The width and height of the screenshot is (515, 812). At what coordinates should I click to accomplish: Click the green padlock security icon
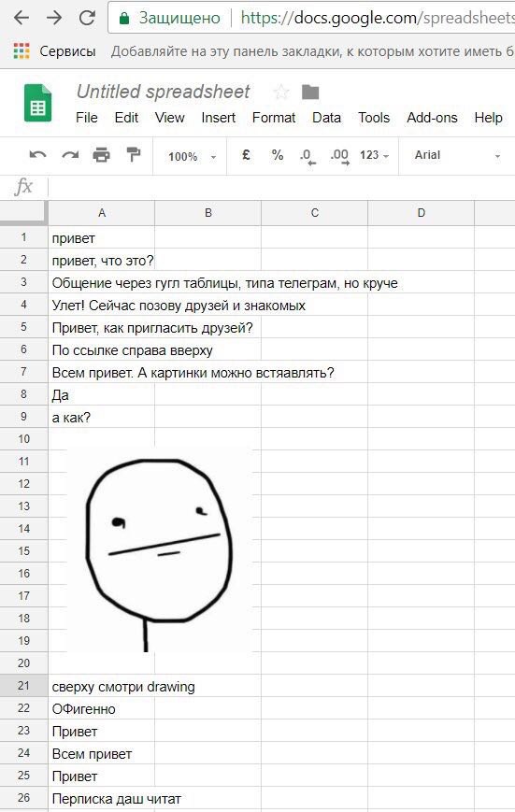coord(123,19)
